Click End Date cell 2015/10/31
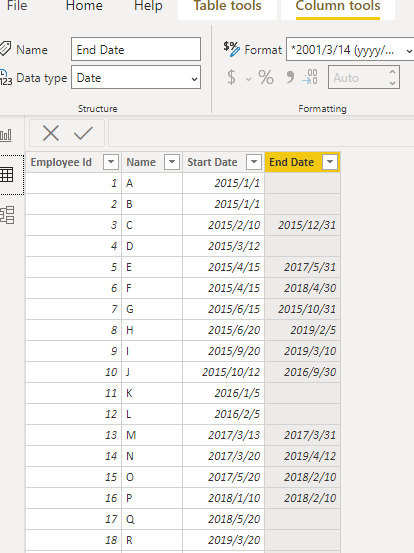The width and height of the screenshot is (414, 553). pos(303,309)
